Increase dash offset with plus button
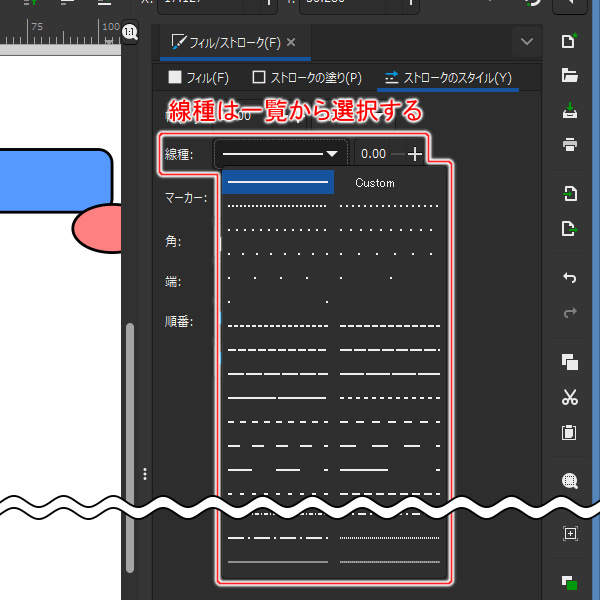 (415, 154)
